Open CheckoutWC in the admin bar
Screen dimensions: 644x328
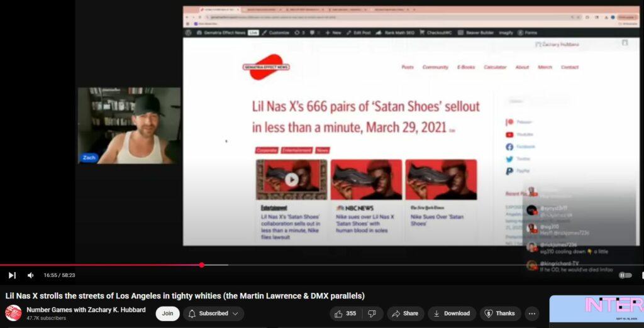(435, 33)
